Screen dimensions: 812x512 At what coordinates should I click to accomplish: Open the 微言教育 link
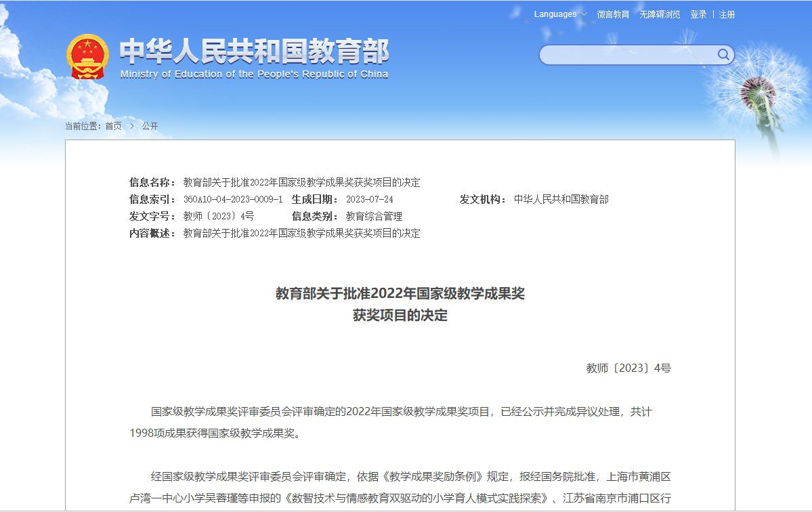[x=613, y=14]
